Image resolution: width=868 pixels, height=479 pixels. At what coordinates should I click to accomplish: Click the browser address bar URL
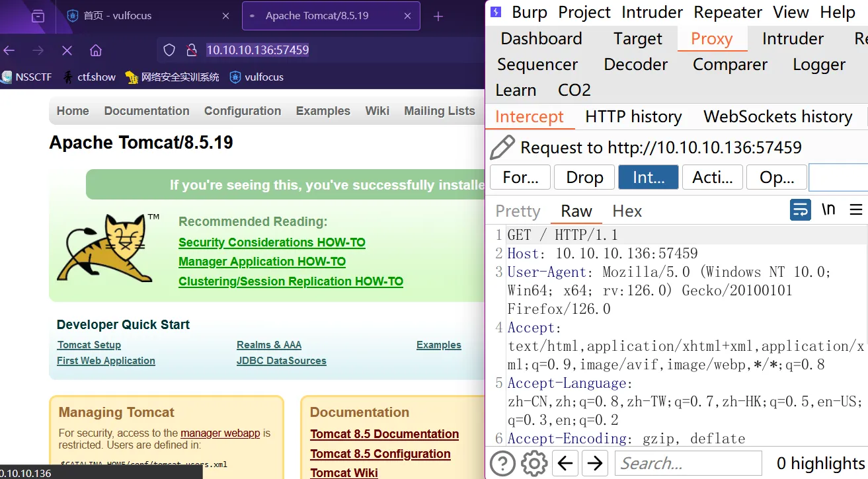coord(257,50)
